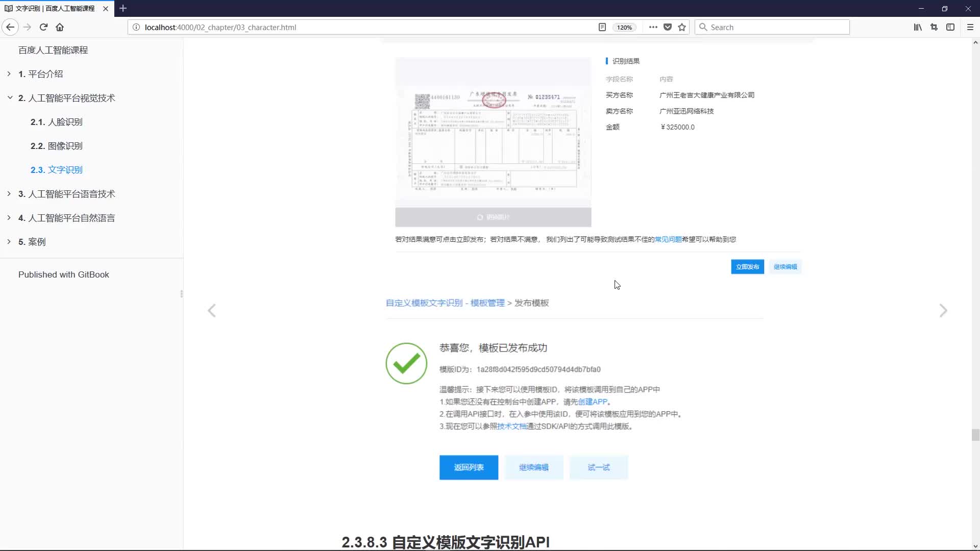Viewport: 980px width, 551px height.
Task: Open the 创建APP link
Action: (x=593, y=402)
